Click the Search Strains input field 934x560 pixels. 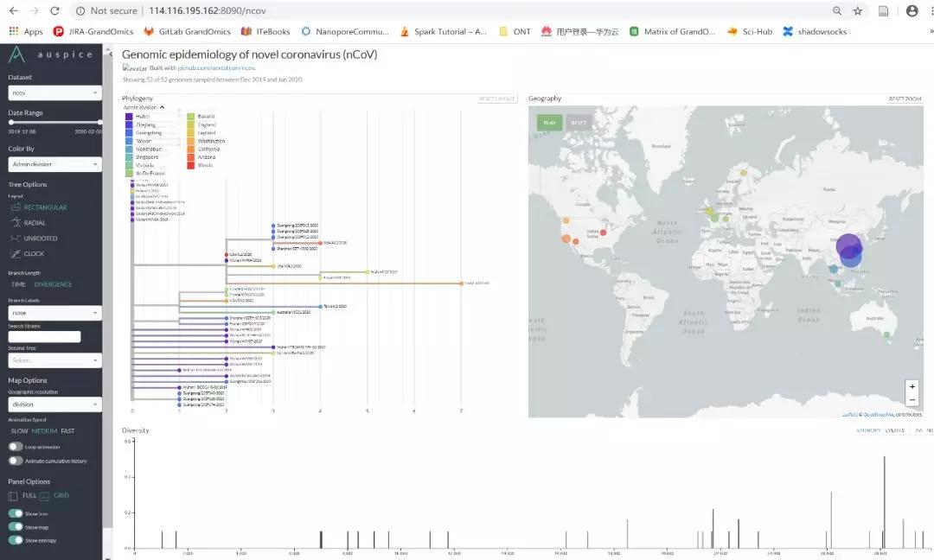pos(44,337)
